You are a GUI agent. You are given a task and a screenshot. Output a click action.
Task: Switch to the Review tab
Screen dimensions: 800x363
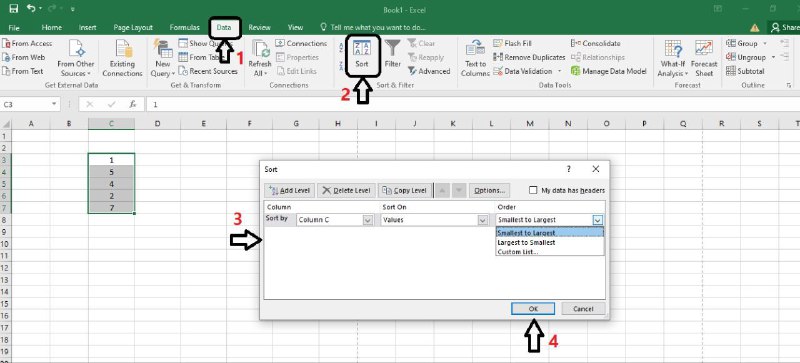coord(259,28)
